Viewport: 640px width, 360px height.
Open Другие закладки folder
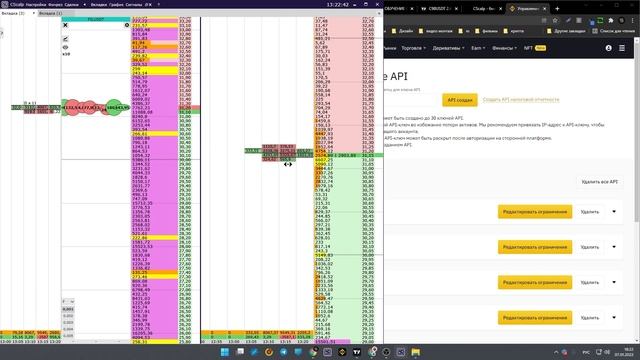pyautogui.click(x=566, y=31)
